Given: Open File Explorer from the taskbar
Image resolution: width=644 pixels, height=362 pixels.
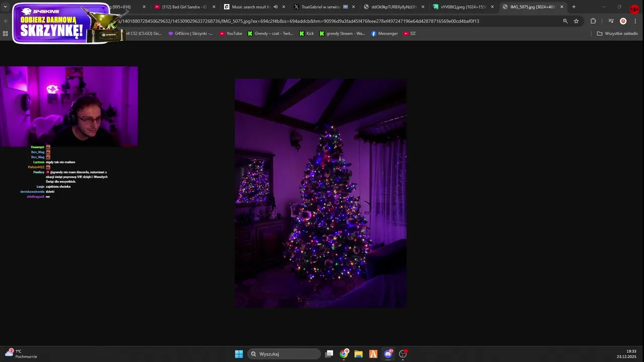Looking at the screenshot, I should pyautogui.click(x=358, y=354).
